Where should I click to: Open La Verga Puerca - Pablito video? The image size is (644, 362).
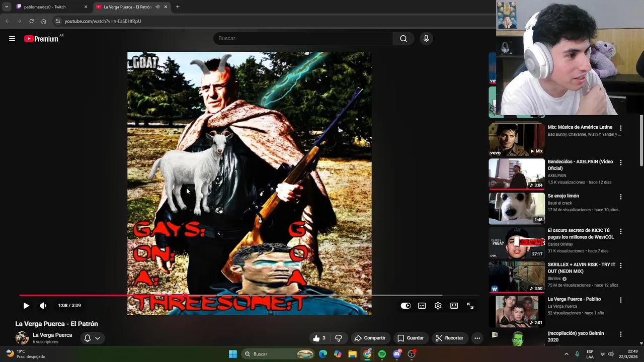pos(517,311)
